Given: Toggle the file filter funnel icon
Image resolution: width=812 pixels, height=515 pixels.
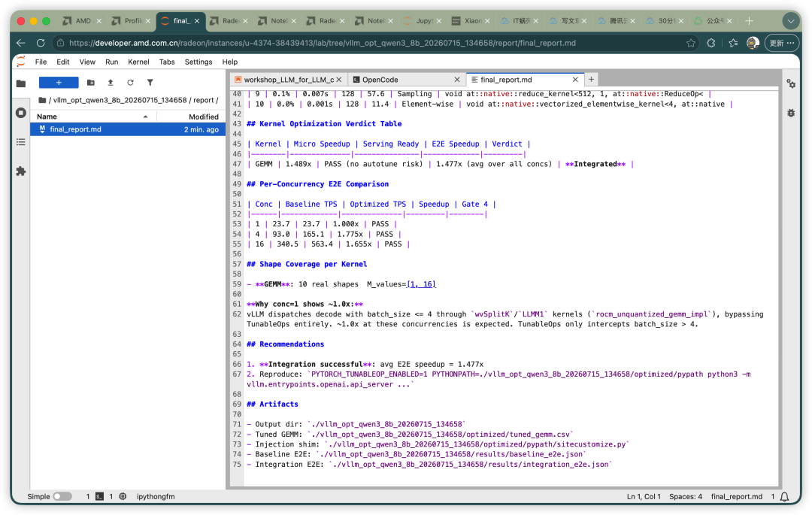Looking at the screenshot, I should (150, 82).
